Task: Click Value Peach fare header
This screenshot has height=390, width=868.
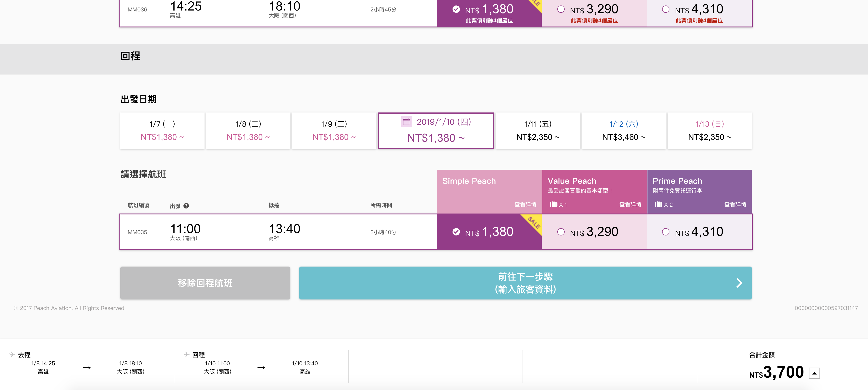Action: (x=594, y=192)
